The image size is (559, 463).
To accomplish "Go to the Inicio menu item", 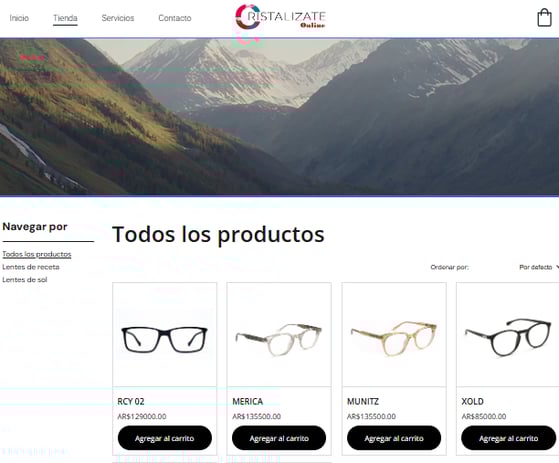I will pos(19,18).
